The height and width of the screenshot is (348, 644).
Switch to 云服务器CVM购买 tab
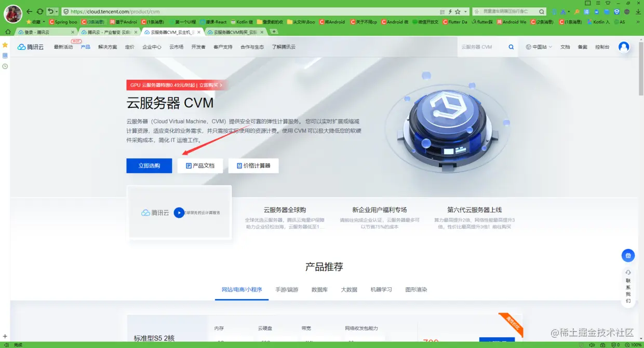click(235, 32)
